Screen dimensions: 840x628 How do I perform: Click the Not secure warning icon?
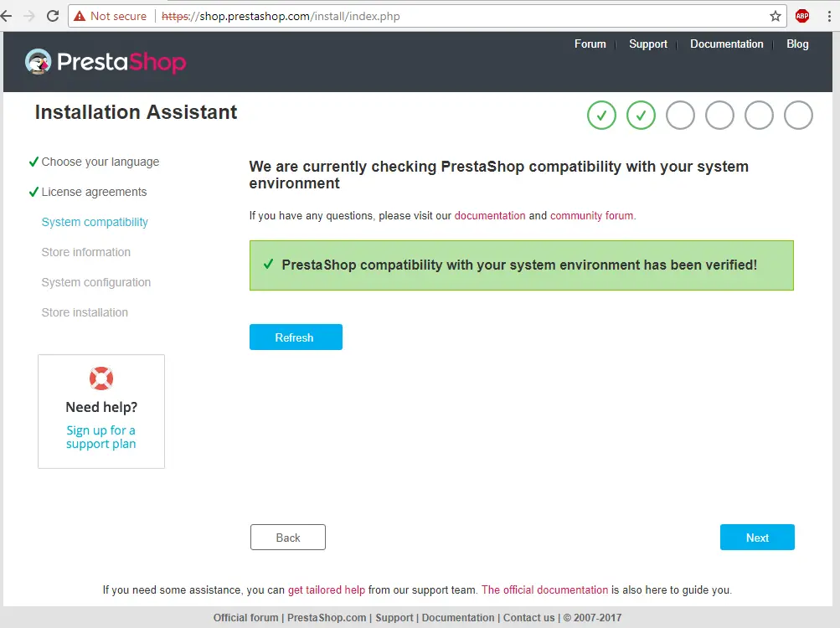(80, 16)
